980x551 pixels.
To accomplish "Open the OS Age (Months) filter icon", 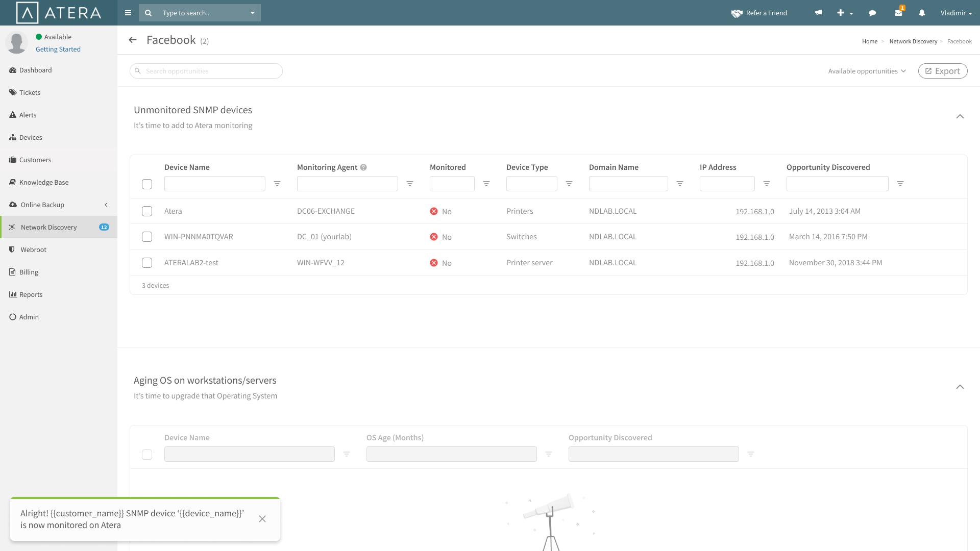I will [549, 454].
